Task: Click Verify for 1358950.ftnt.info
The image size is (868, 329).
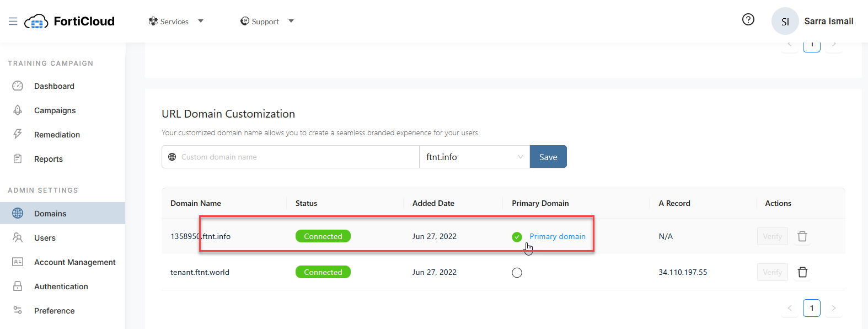Action: coord(772,236)
